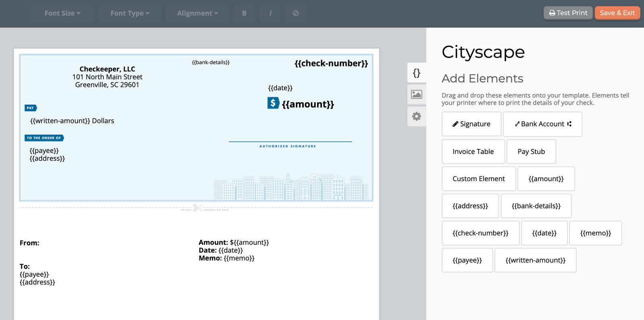
Task: Click the scissors detach icon
Action: click(x=197, y=208)
